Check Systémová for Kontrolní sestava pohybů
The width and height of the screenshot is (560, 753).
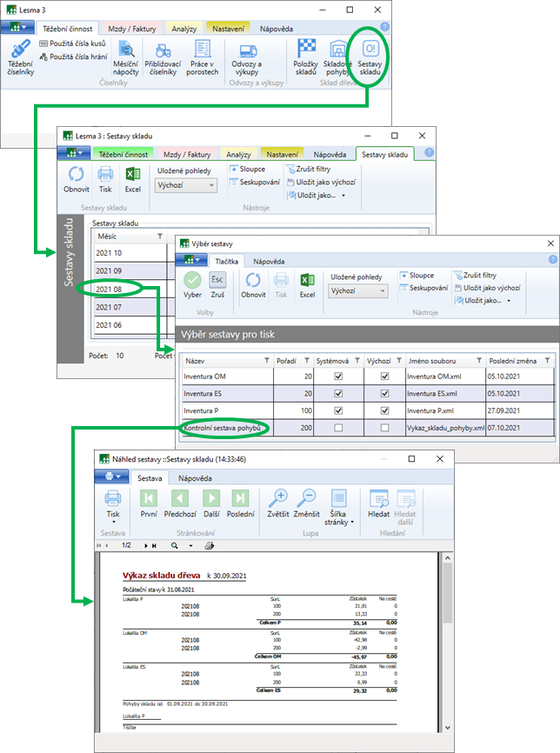click(x=338, y=427)
